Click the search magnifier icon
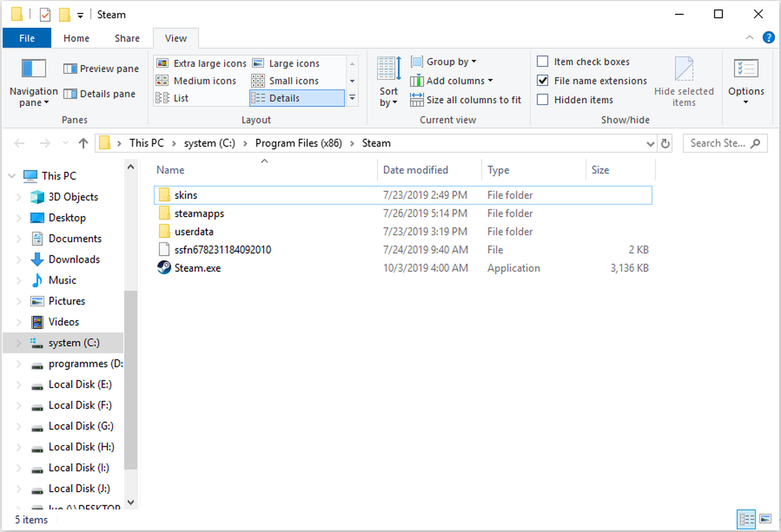The width and height of the screenshot is (781, 532). point(755,143)
